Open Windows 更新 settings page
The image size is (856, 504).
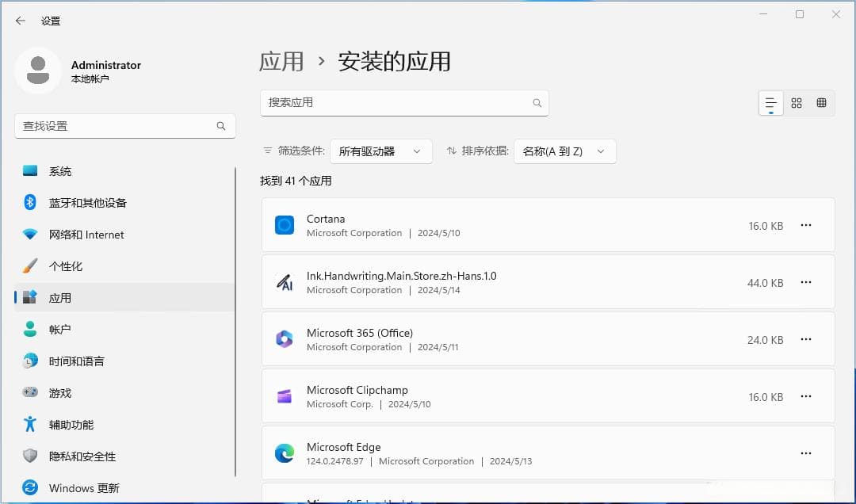click(125, 487)
